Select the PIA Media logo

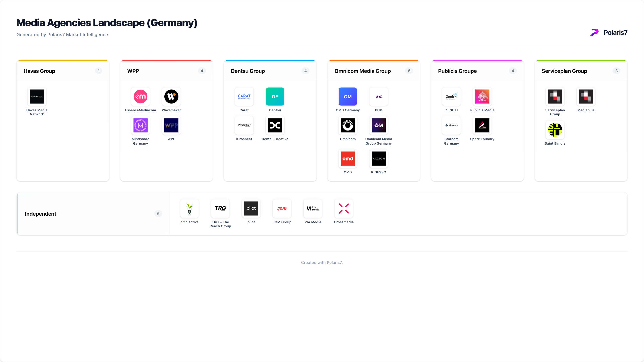point(313,208)
